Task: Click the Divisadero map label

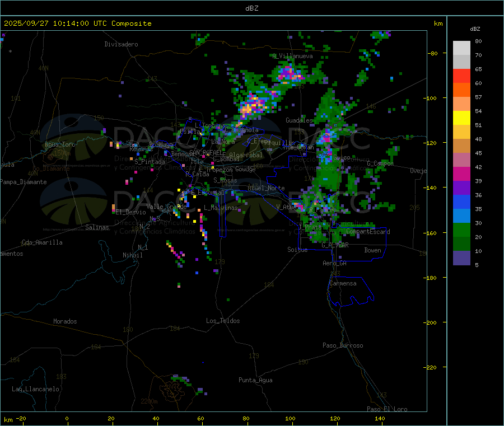Action: tap(121, 44)
